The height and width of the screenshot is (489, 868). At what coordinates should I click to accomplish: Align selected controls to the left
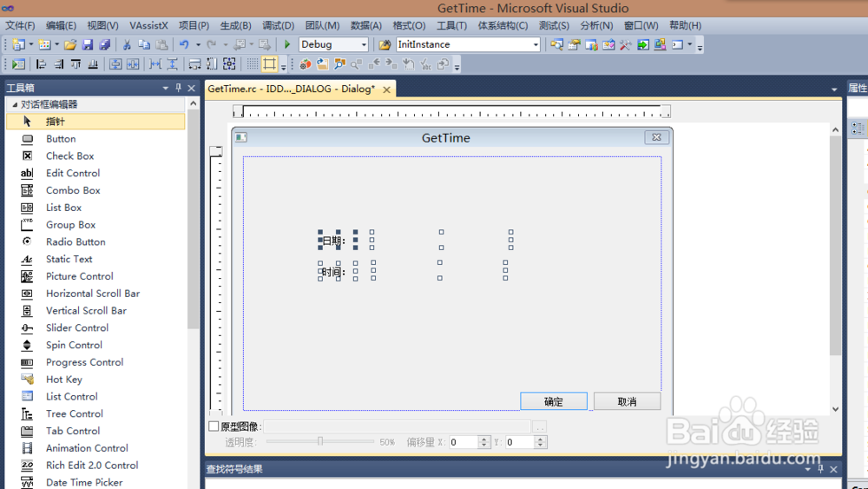pyautogui.click(x=41, y=64)
